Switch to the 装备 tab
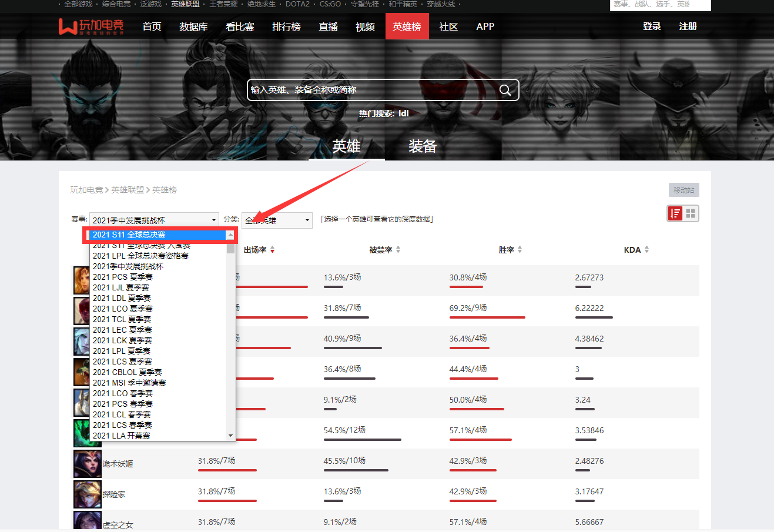 423,146
